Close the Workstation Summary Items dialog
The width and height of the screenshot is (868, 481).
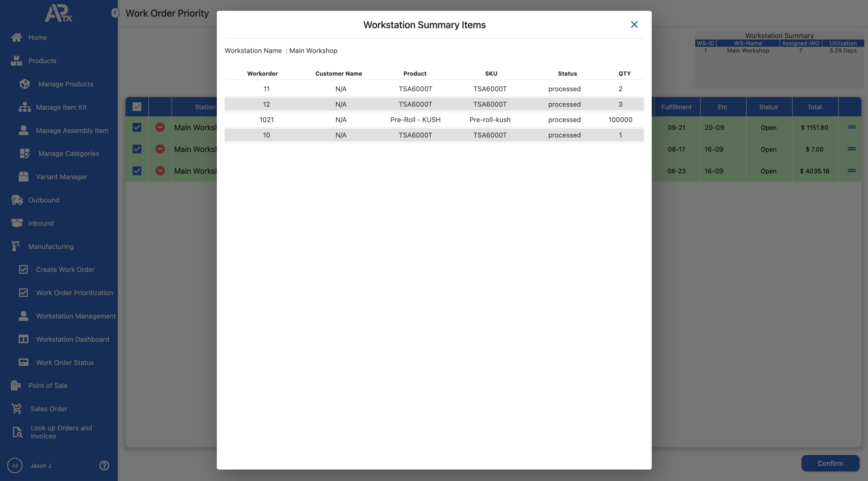point(634,24)
